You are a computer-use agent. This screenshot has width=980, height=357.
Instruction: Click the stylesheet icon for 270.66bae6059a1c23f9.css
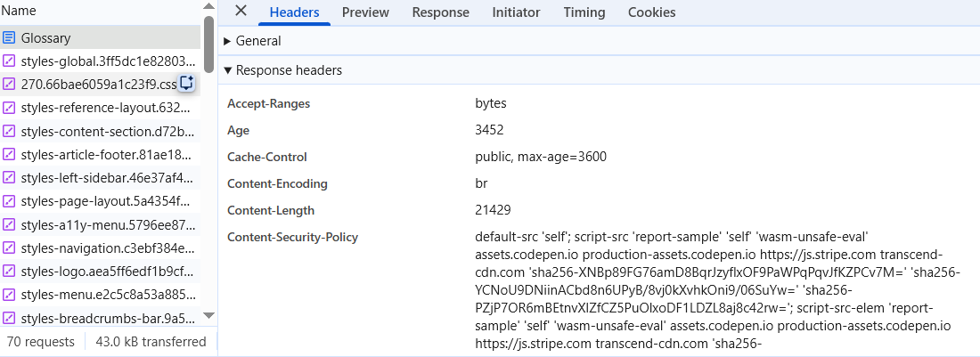point(9,85)
